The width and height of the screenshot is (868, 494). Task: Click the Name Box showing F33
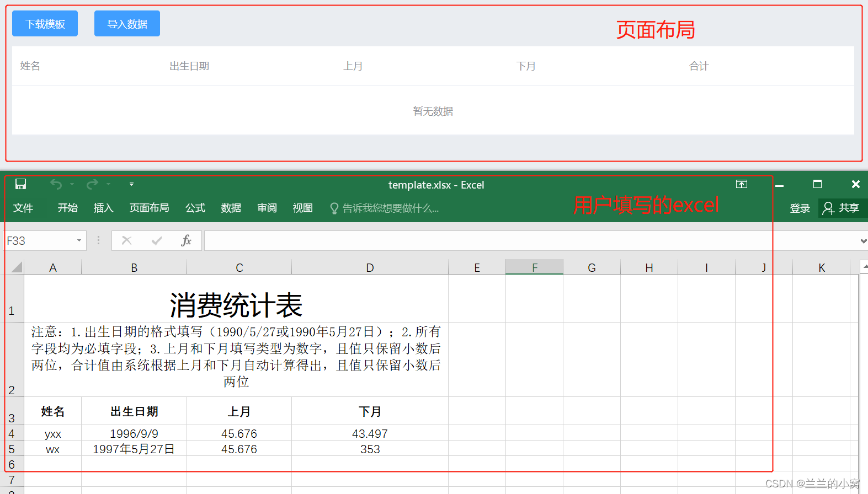point(39,241)
